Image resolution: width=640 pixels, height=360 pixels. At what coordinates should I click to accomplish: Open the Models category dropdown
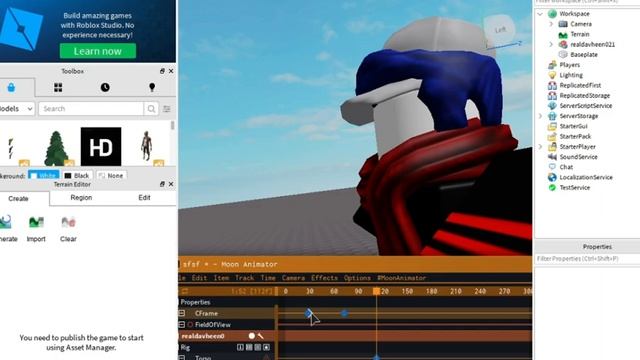pos(16,109)
